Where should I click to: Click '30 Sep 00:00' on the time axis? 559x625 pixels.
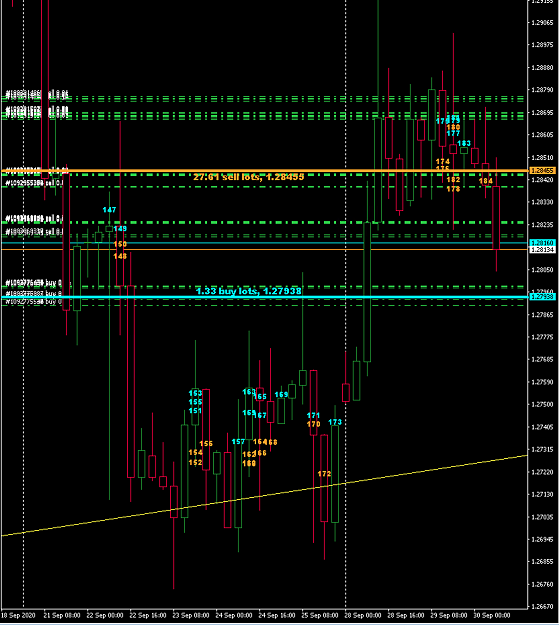coord(492,615)
